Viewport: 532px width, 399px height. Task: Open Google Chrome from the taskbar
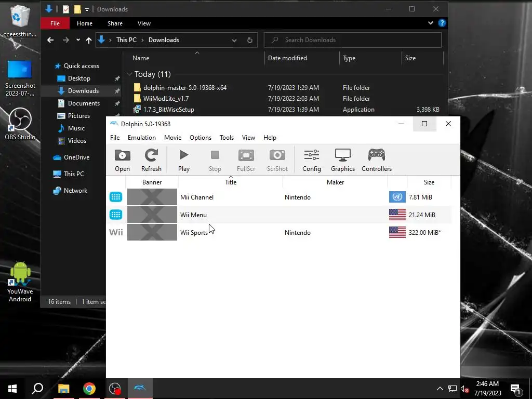tap(89, 389)
